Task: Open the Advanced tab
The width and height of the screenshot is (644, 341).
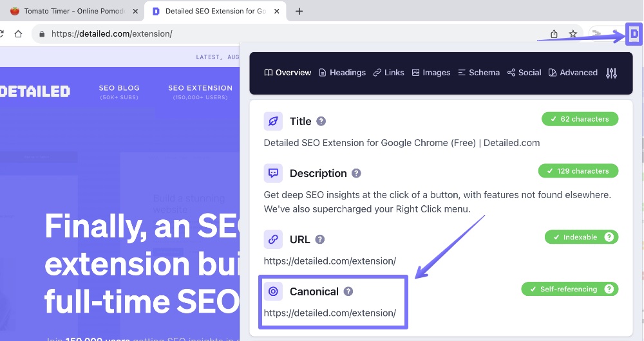Action: (573, 73)
